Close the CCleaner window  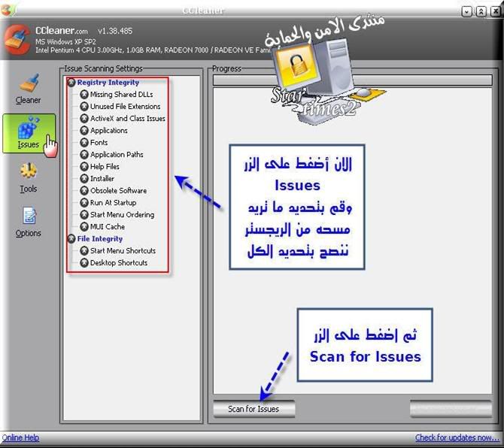496,11
